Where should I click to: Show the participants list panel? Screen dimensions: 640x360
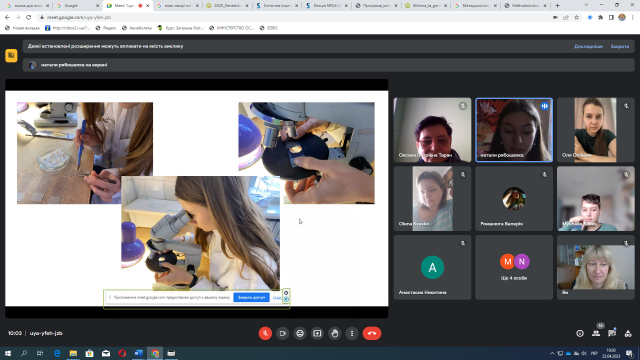point(596,333)
